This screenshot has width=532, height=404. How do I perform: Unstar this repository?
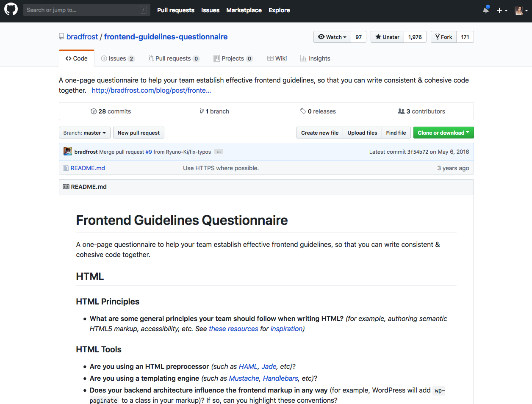(387, 37)
